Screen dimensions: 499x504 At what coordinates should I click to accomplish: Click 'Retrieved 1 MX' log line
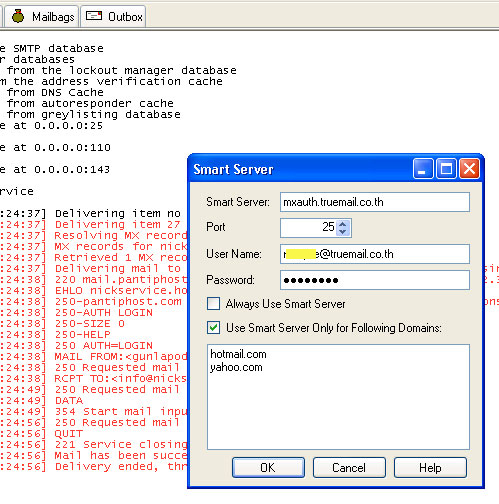(121, 258)
